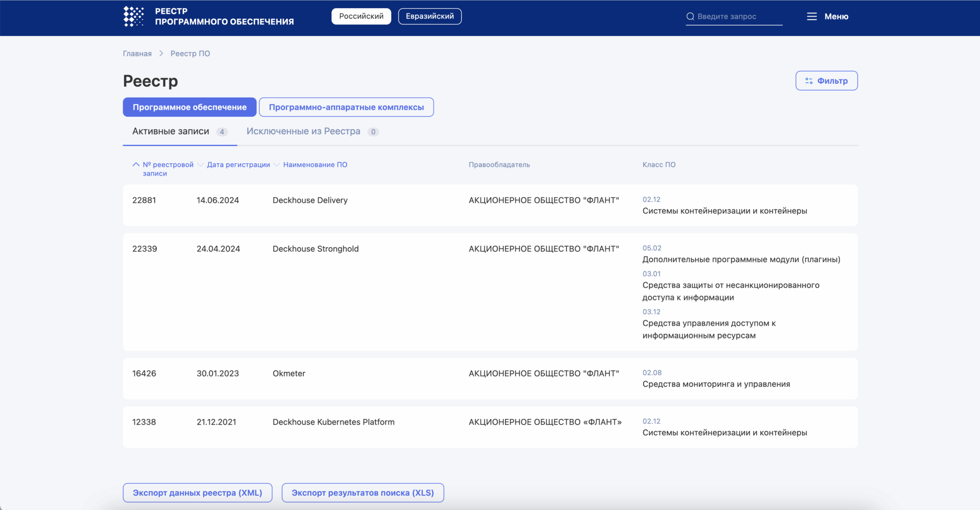Open Исключенные из Реестра tab
Screen dimensions: 980x510
pyautogui.click(x=303, y=131)
